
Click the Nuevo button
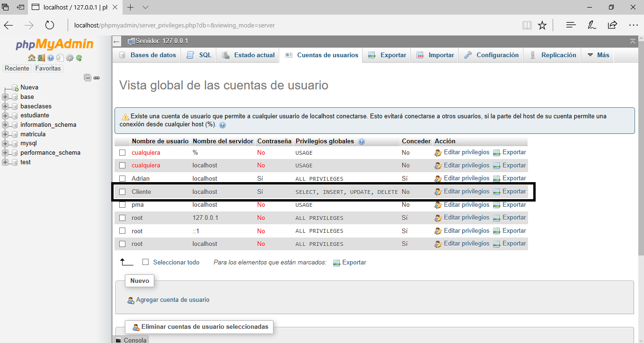pos(139,281)
